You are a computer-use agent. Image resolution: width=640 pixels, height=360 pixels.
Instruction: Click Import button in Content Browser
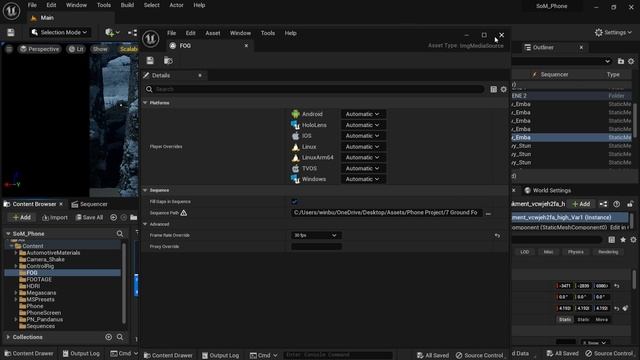(x=55, y=218)
